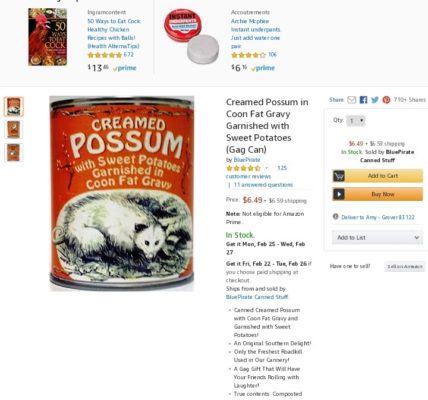
Task: Click the location icon beside Deliver to Amy
Action: (336, 217)
